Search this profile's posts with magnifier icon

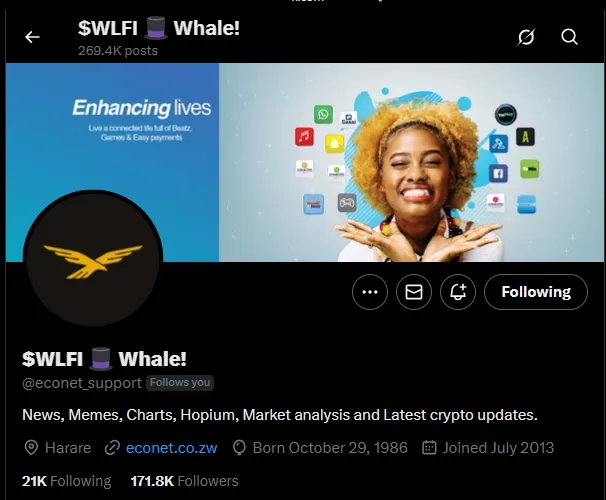point(569,37)
